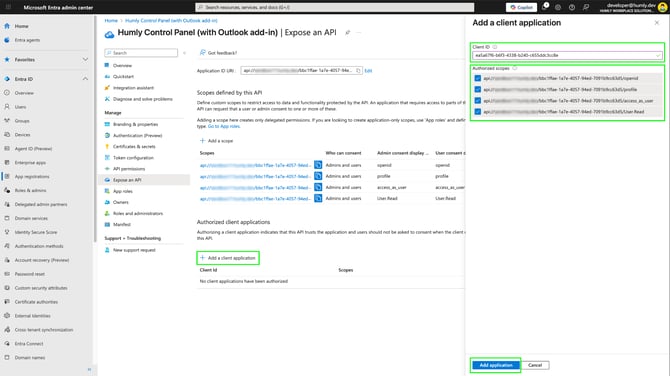Open the help question mark icon
Image resolution: width=670 pixels, height=376 pixels.
572,7
